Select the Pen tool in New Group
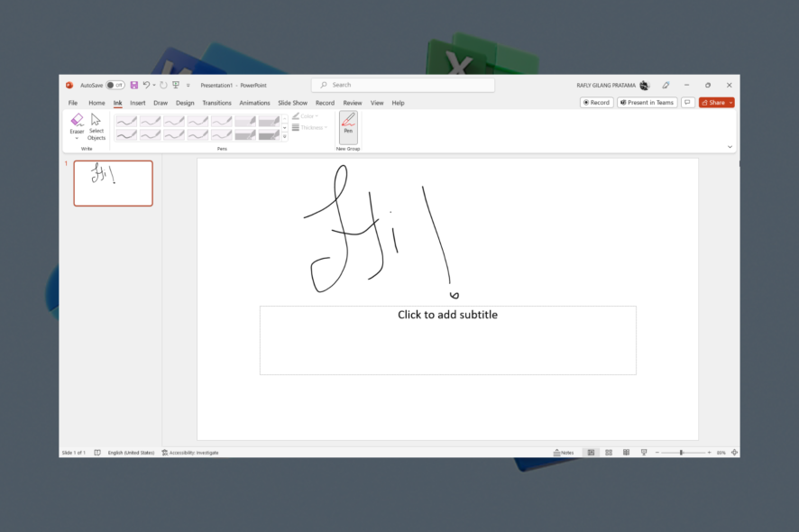The height and width of the screenshot is (532, 799). pyautogui.click(x=349, y=126)
